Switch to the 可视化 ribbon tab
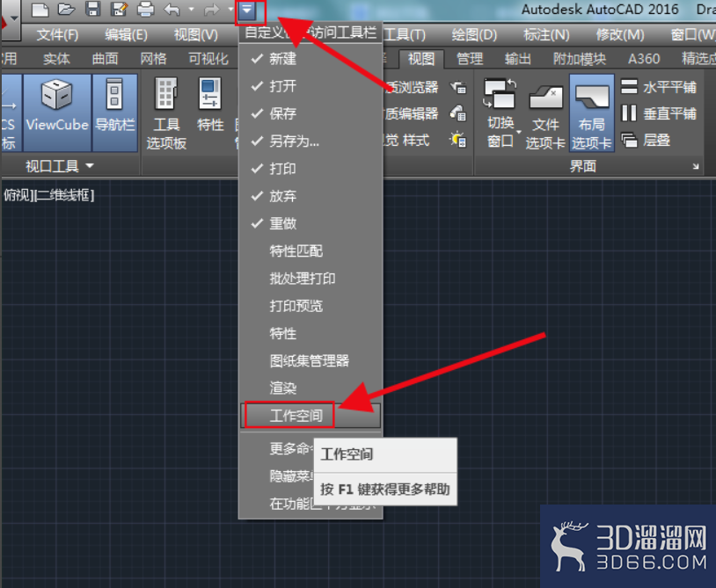The height and width of the screenshot is (588, 716). point(208,58)
